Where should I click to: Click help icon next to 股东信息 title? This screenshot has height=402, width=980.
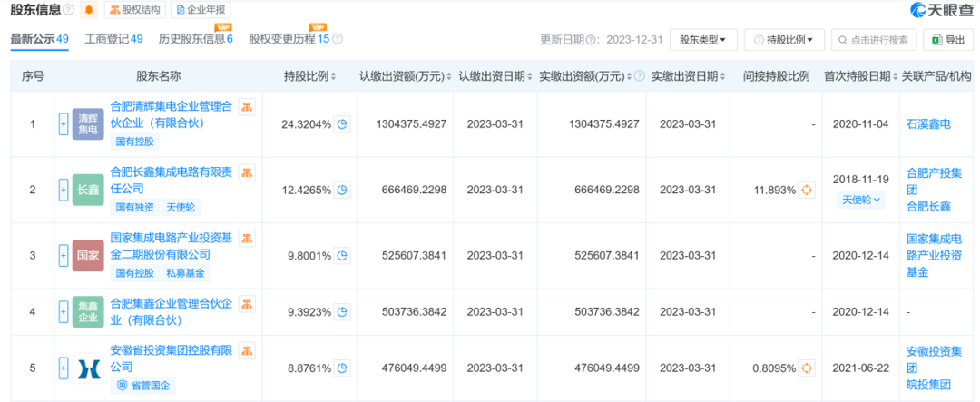68,10
